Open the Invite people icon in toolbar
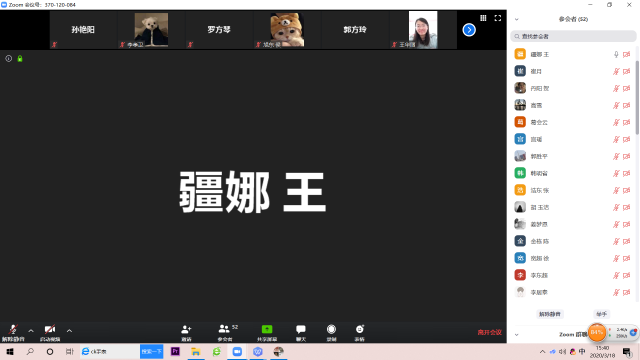 point(186,332)
